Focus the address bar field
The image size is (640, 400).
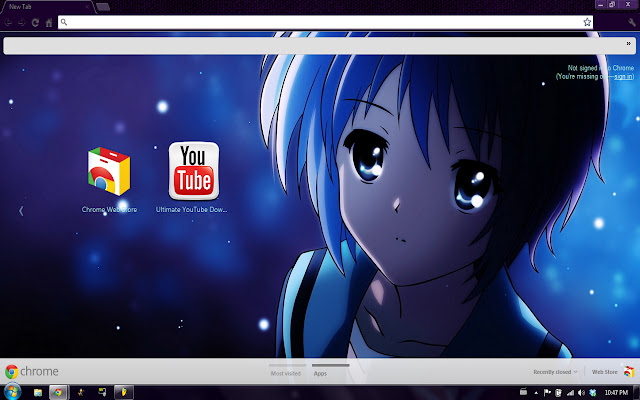(x=325, y=22)
